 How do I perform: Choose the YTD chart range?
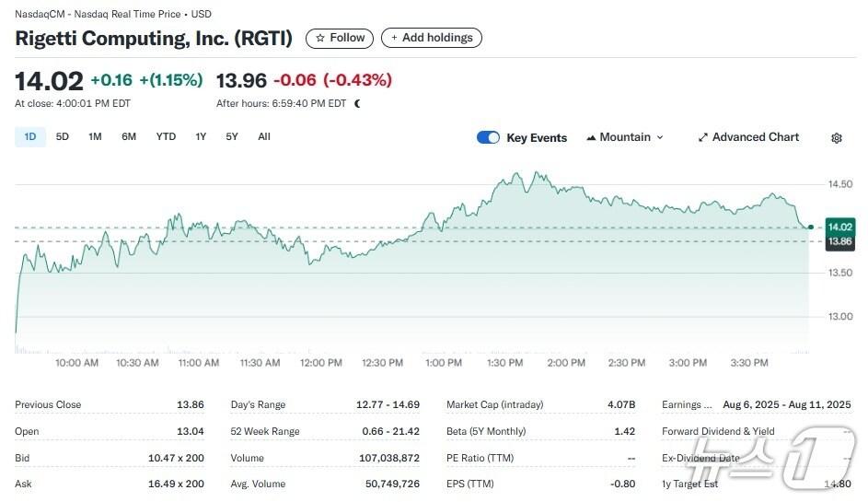pyautogui.click(x=166, y=137)
